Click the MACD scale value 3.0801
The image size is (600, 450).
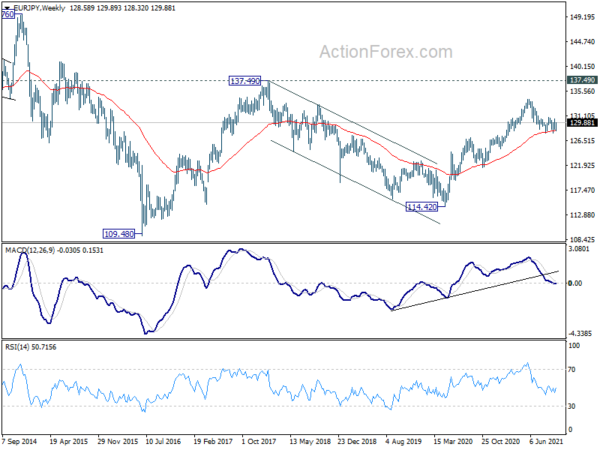coord(579,249)
